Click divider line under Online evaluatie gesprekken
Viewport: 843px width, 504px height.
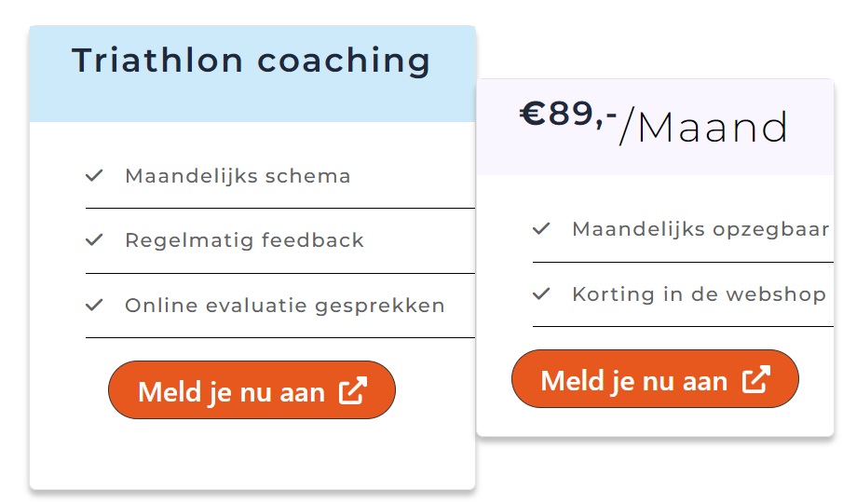[x=279, y=337]
